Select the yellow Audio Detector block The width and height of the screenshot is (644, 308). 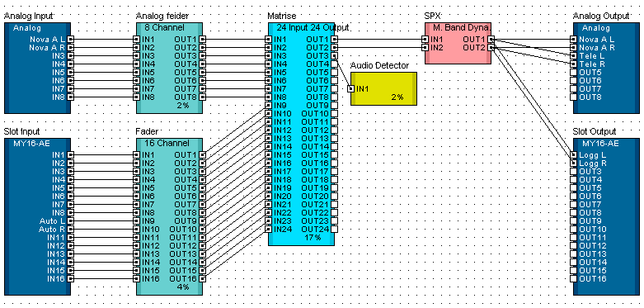383,89
